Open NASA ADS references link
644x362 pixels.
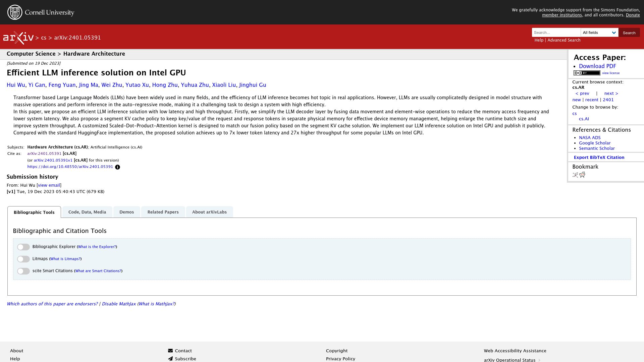tap(590, 138)
